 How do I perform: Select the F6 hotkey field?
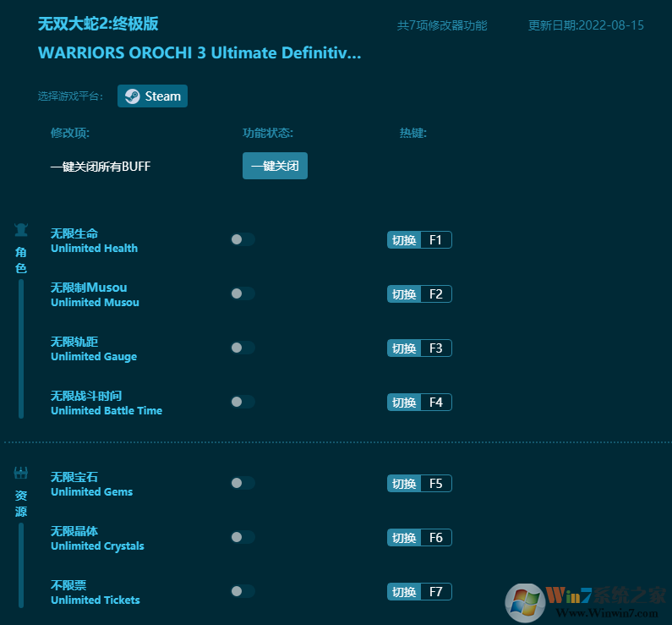tap(436, 538)
